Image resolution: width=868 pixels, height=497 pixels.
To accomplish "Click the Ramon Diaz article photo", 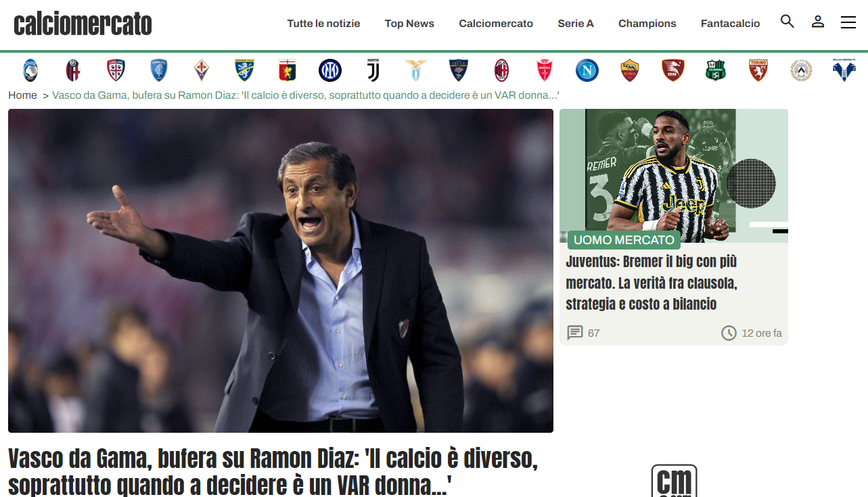I will (x=281, y=270).
